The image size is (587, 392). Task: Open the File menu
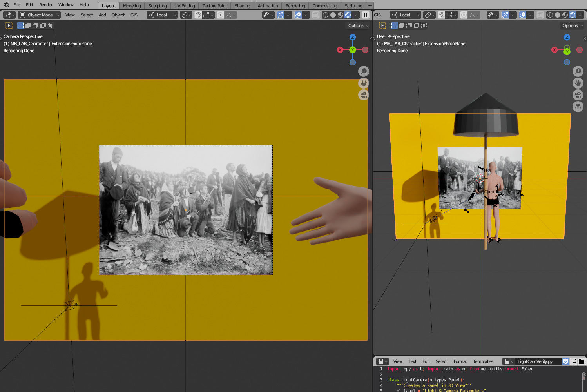pos(17,5)
